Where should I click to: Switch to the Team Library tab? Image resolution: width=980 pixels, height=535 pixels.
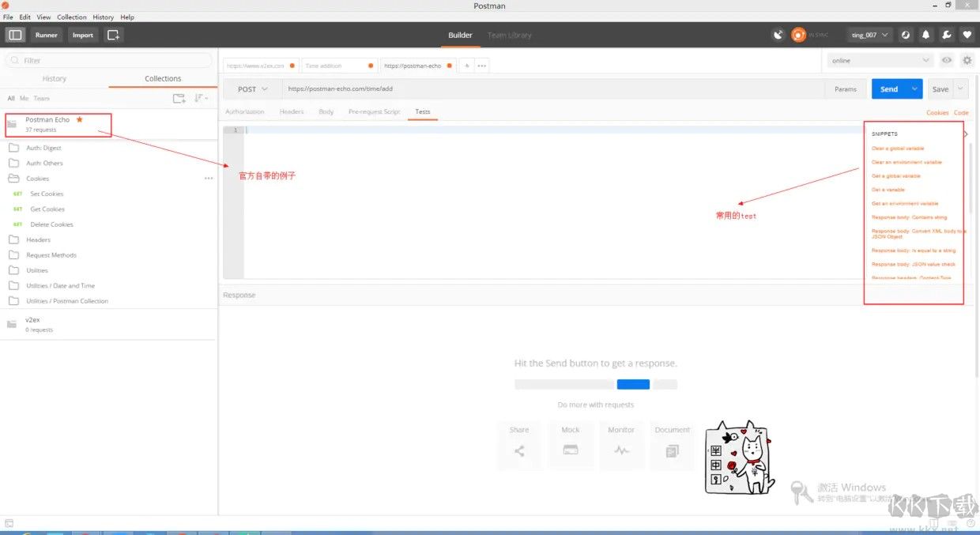point(509,36)
